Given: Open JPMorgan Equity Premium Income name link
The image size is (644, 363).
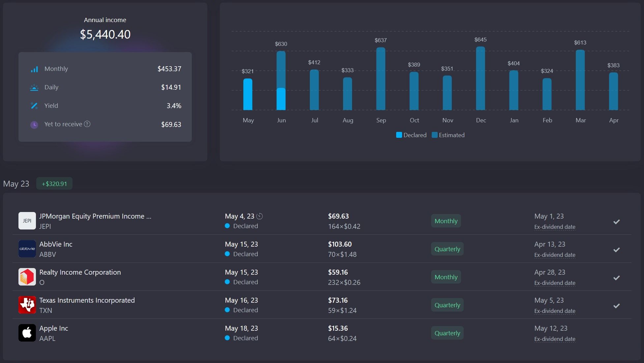Looking at the screenshot, I should tap(95, 216).
